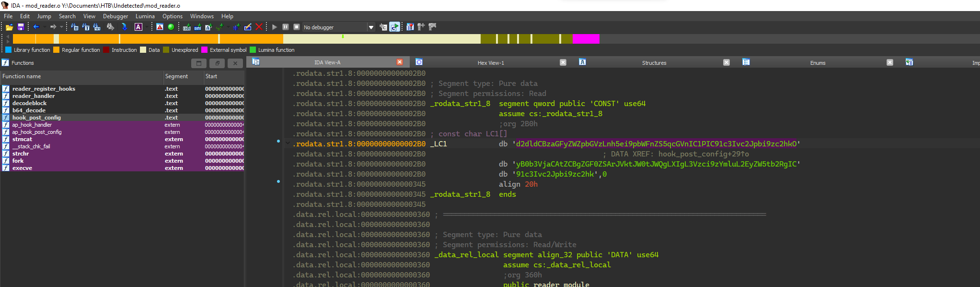Start process with the play button
This screenshot has height=287, width=980.
pyautogui.click(x=275, y=27)
